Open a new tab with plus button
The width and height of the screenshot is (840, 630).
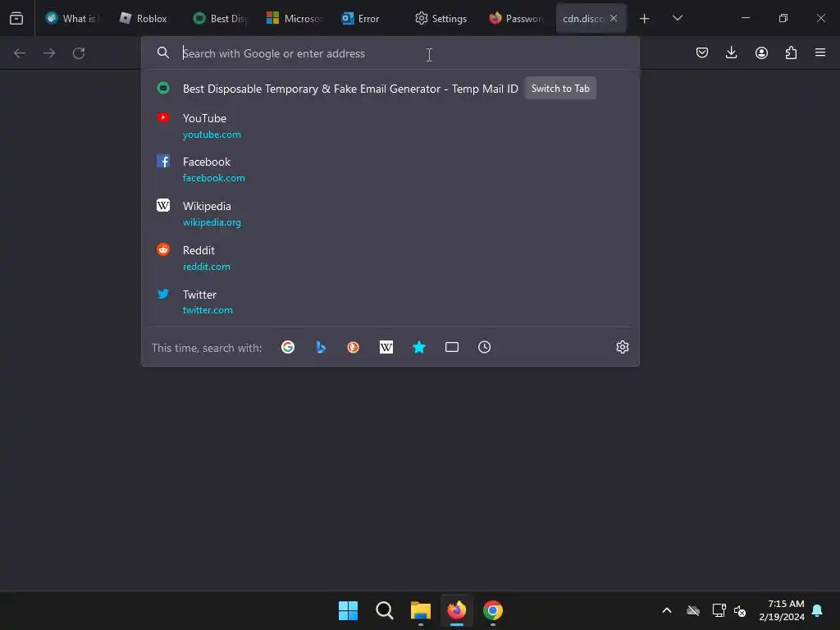pos(645,19)
